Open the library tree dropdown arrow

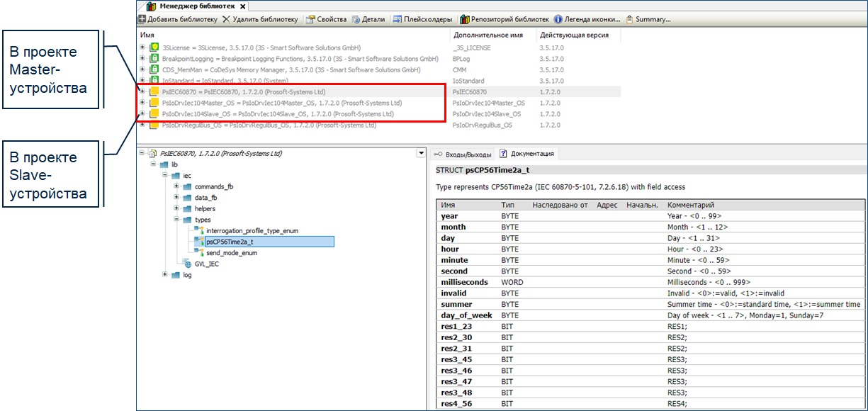[x=422, y=153]
